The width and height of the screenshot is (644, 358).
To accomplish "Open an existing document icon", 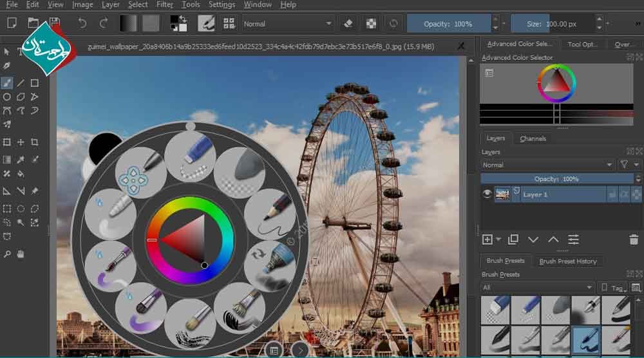I will click(x=33, y=23).
